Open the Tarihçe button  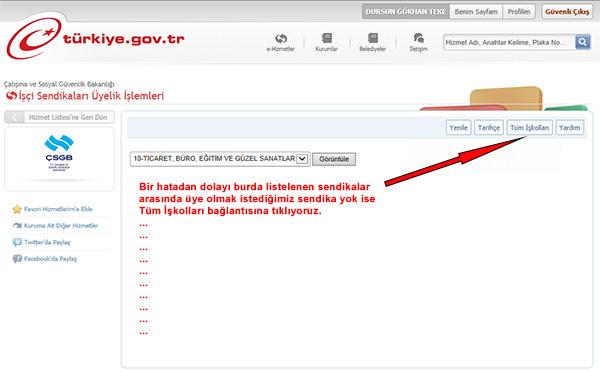click(489, 127)
